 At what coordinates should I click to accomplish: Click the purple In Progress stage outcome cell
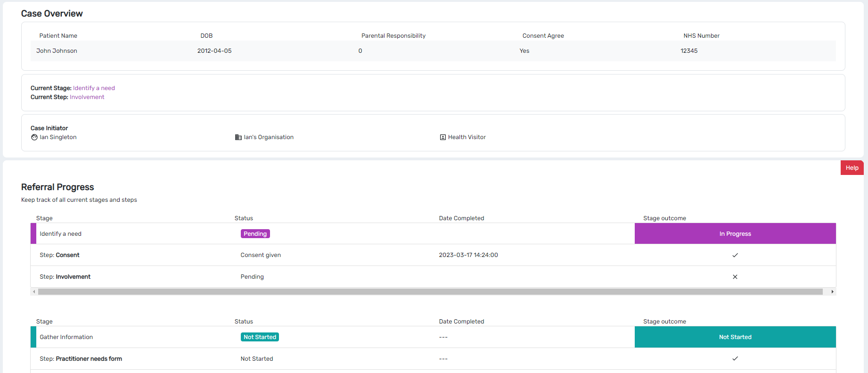pos(735,233)
